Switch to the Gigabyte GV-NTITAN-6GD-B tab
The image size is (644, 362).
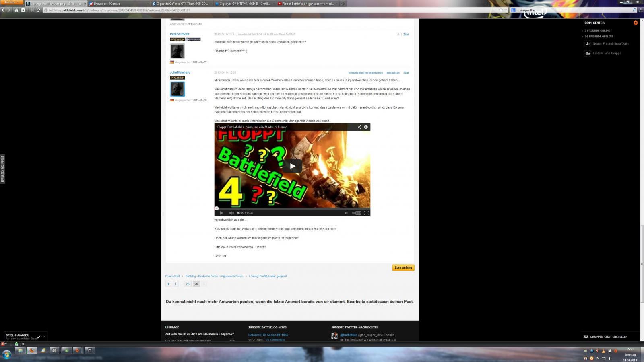click(245, 4)
